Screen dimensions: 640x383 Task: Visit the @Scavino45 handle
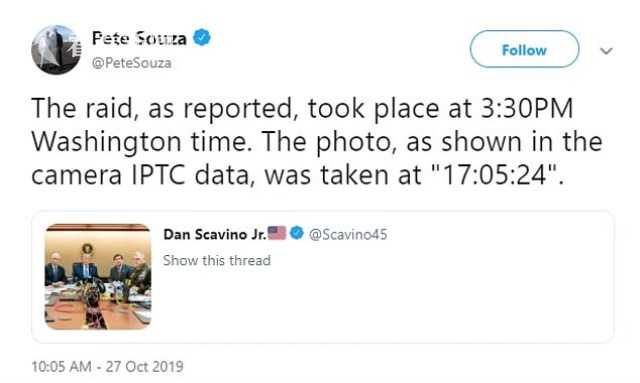348,234
